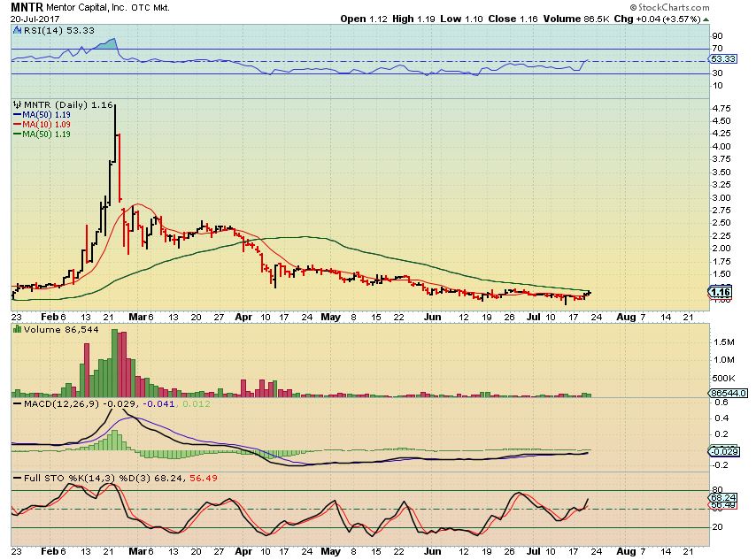Click the -0.029 MACD value tag
The width and height of the screenshot is (756, 560).
coord(723,451)
